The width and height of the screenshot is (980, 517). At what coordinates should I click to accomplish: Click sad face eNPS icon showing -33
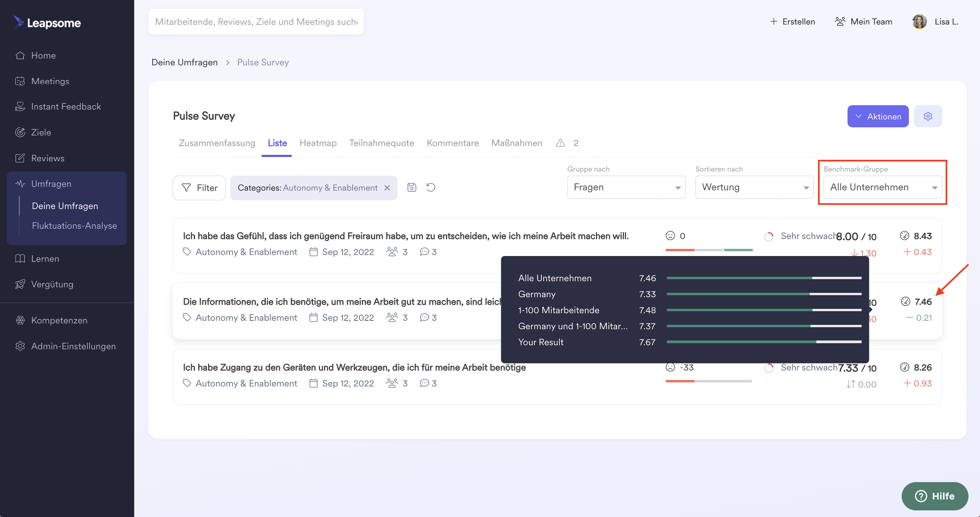pyautogui.click(x=670, y=368)
